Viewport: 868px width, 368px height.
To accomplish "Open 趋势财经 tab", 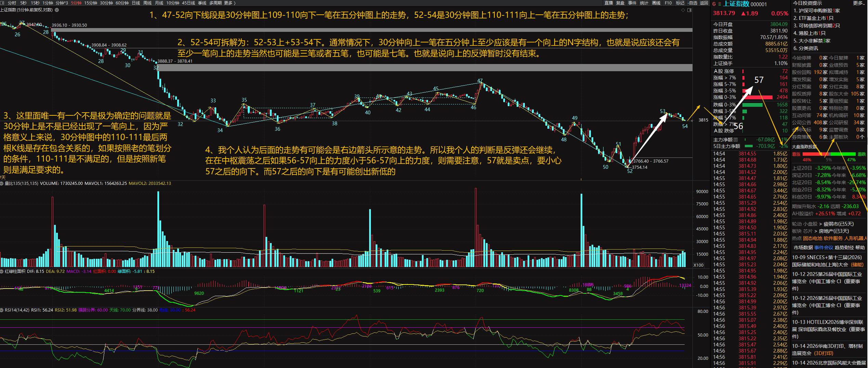I will (844, 248).
